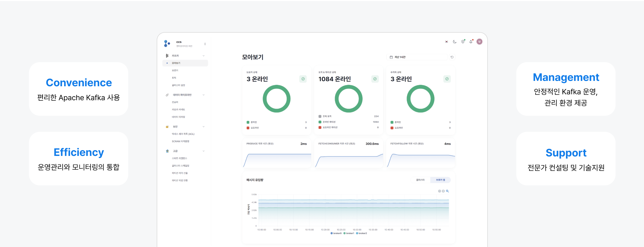Open the 지난 1시간 time range picker
Viewport: 644px width, 247px height.
tap(417, 57)
